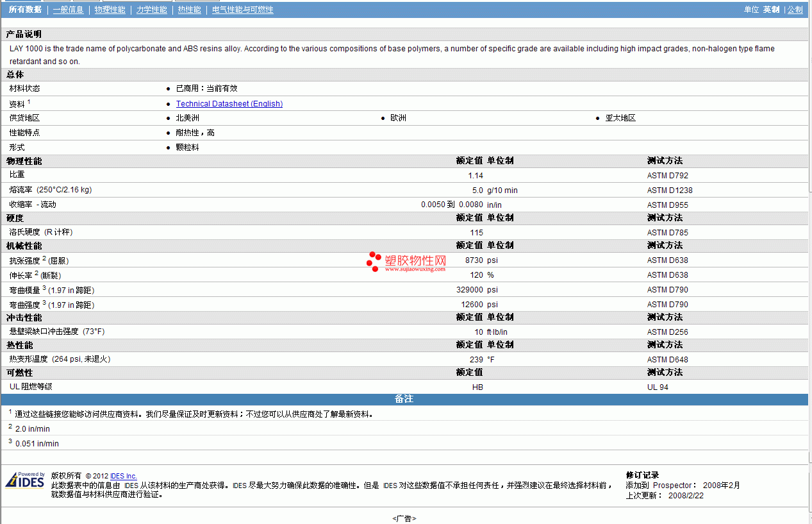Click the 物理性能 table header
Viewport: 812px width, 524px height.
(24, 161)
